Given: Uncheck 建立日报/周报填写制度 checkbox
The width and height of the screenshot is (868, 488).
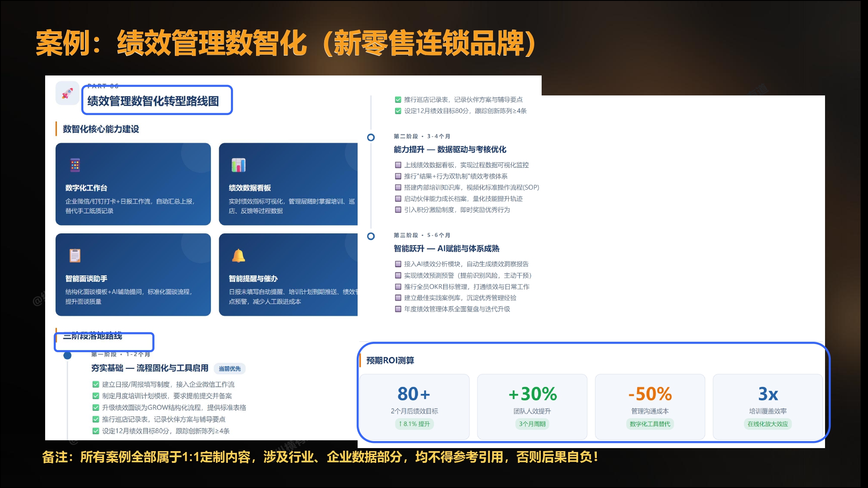Looking at the screenshot, I should (x=96, y=384).
